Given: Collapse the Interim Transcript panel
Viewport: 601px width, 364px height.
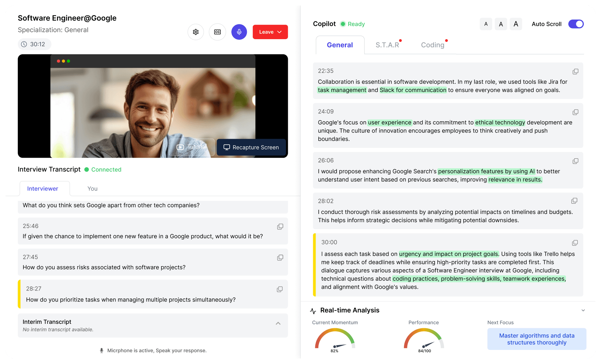Looking at the screenshot, I should click(x=278, y=323).
